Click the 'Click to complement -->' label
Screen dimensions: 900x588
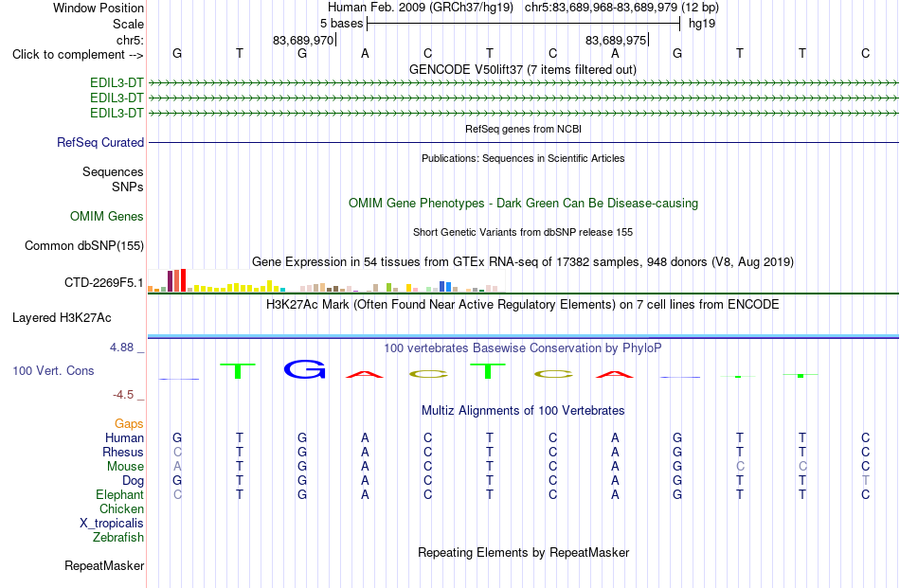pyautogui.click(x=78, y=55)
